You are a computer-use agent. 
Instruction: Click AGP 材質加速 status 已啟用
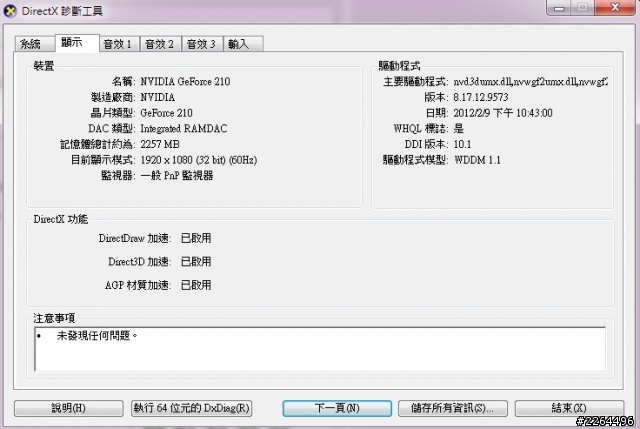point(196,285)
